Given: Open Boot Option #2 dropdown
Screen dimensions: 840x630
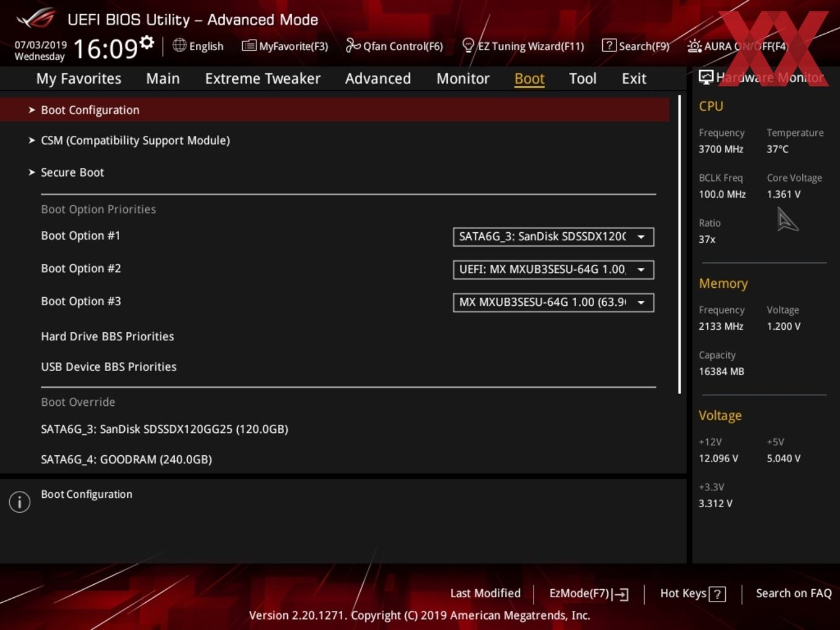Looking at the screenshot, I should pos(553,269).
